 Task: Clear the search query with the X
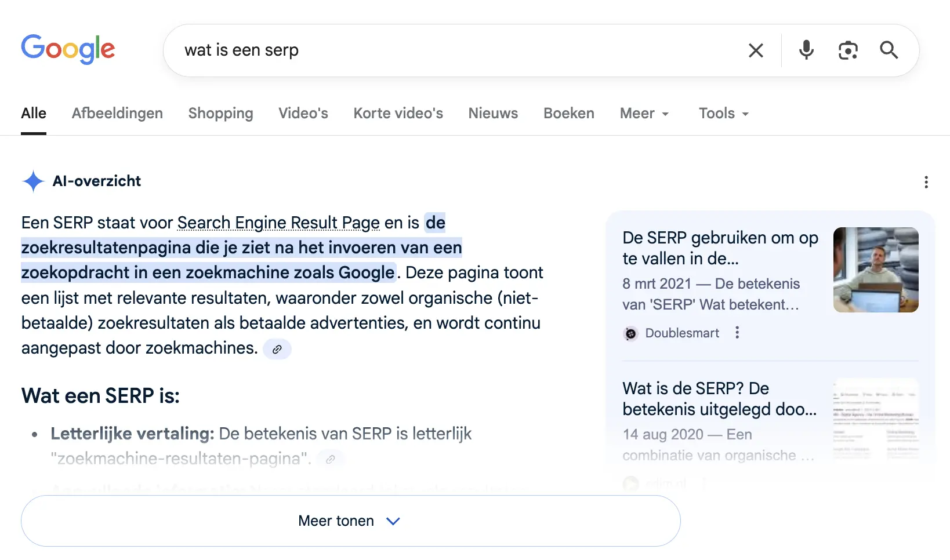(756, 50)
